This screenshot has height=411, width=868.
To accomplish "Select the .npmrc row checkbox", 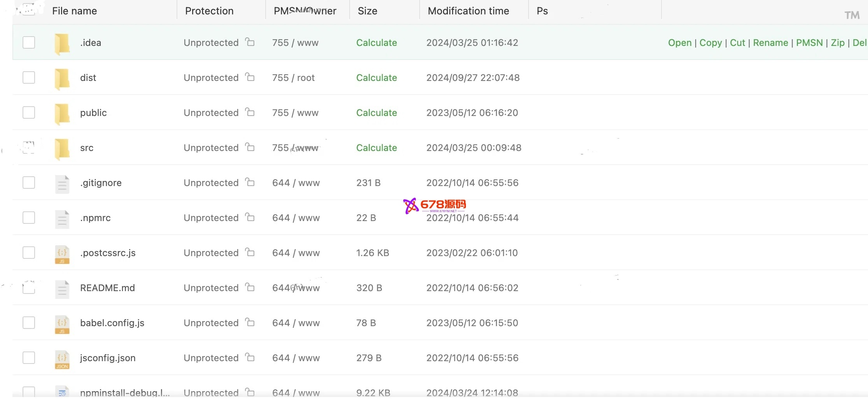I will (29, 218).
